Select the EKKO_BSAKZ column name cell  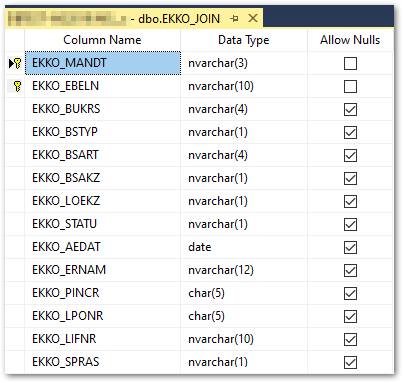tap(103, 178)
